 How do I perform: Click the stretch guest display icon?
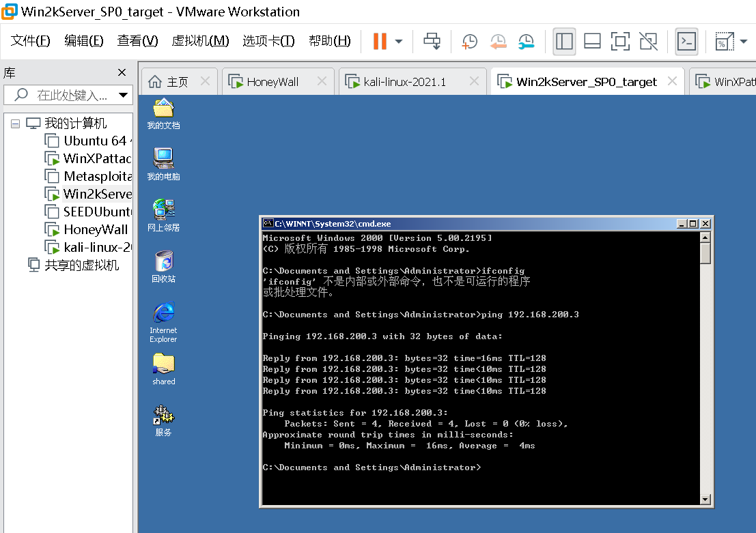724,42
